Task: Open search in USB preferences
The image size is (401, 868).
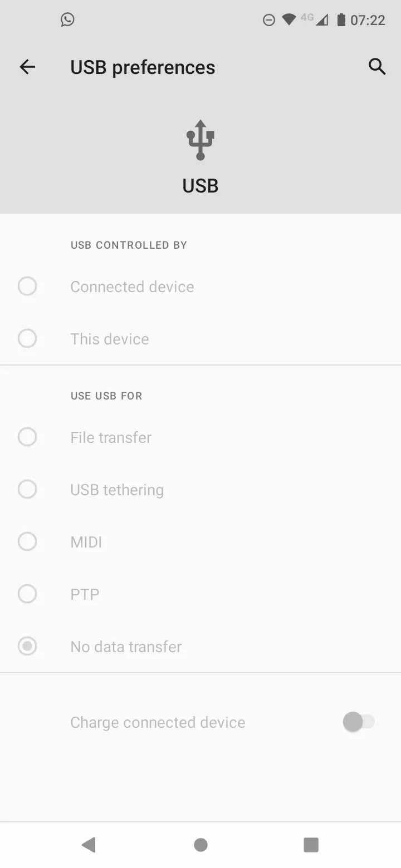Action: (377, 67)
